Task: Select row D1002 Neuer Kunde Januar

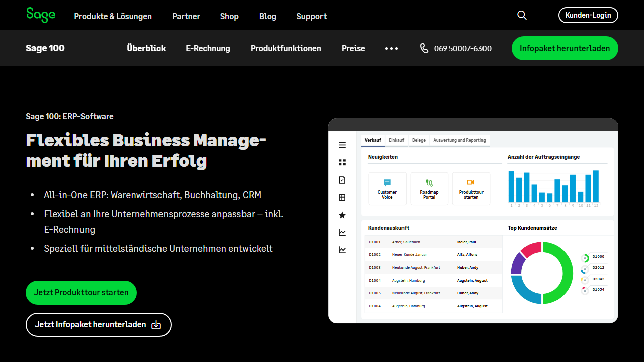Action: tap(433, 255)
